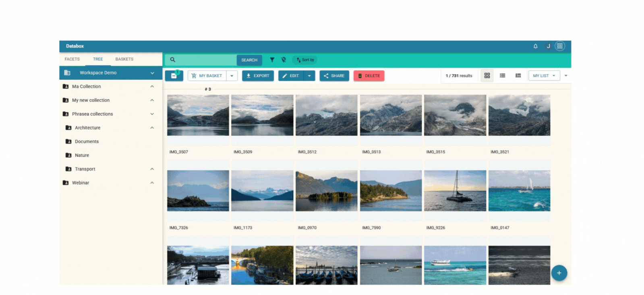Open the caret next to MY LIST
Image resolution: width=644 pixels, height=295 pixels.
click(x=566, y=76)
